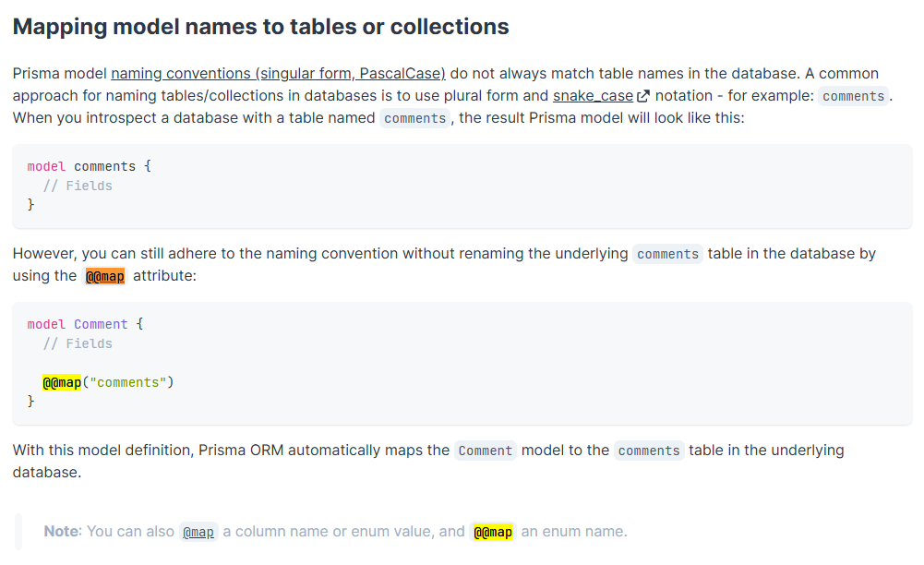Click the "model Comment {" code line
The width and height of the screenshot is (924, 565).
pos(85,324)
